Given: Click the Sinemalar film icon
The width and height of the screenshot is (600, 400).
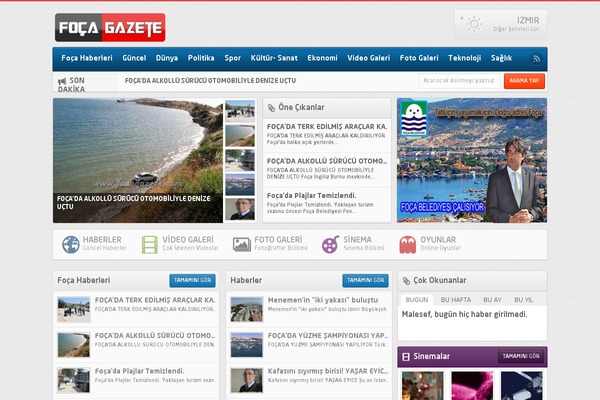Looking at the screenshot, I should 406,357.
